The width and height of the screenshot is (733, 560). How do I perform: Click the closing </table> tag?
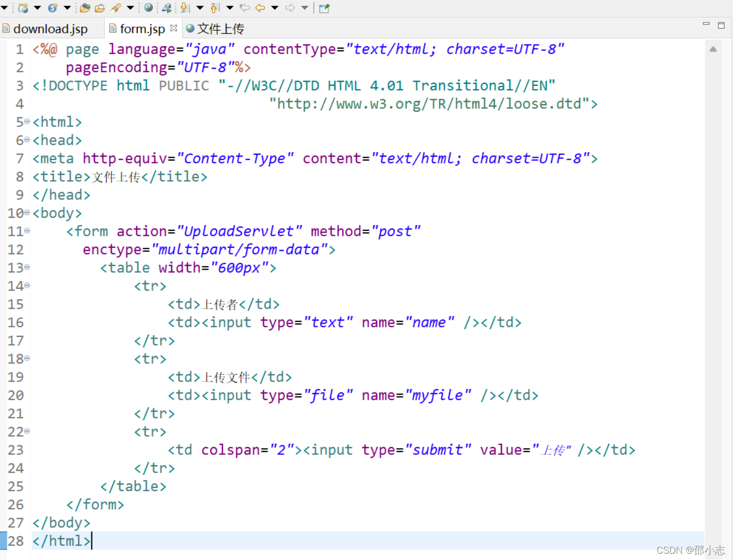[133, 486]
